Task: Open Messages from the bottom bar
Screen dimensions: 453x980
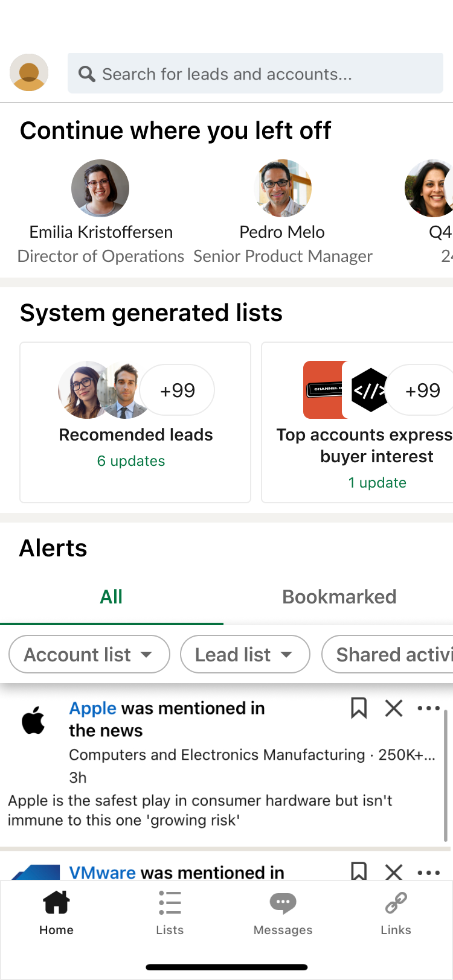Action: pyautogui.click(x=283, y=913)
